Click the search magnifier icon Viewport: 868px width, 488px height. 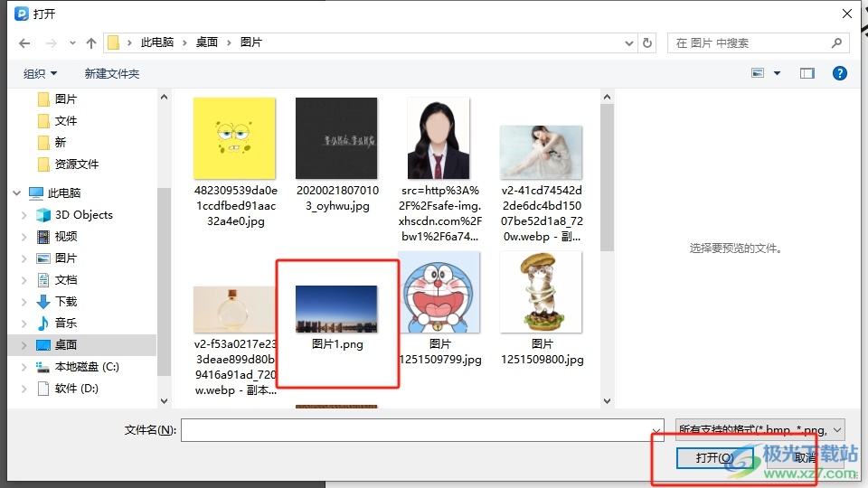[837, 42]
